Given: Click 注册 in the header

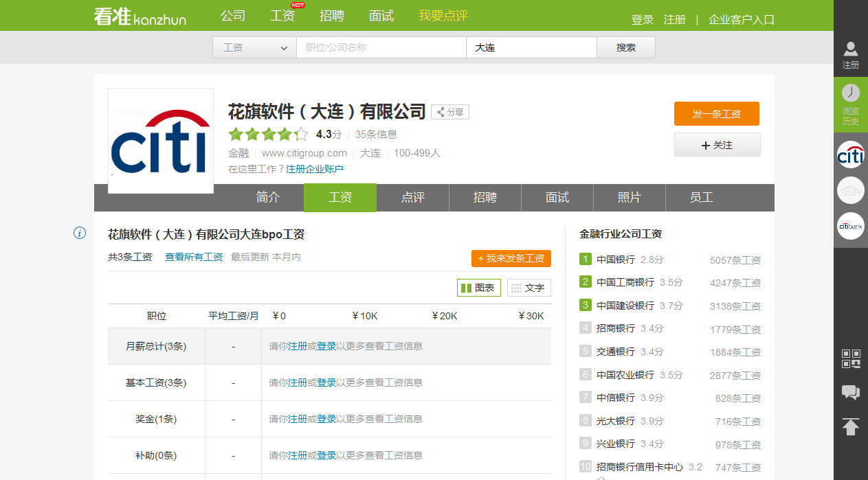Looking at the screenshot, I should point(675,20).
